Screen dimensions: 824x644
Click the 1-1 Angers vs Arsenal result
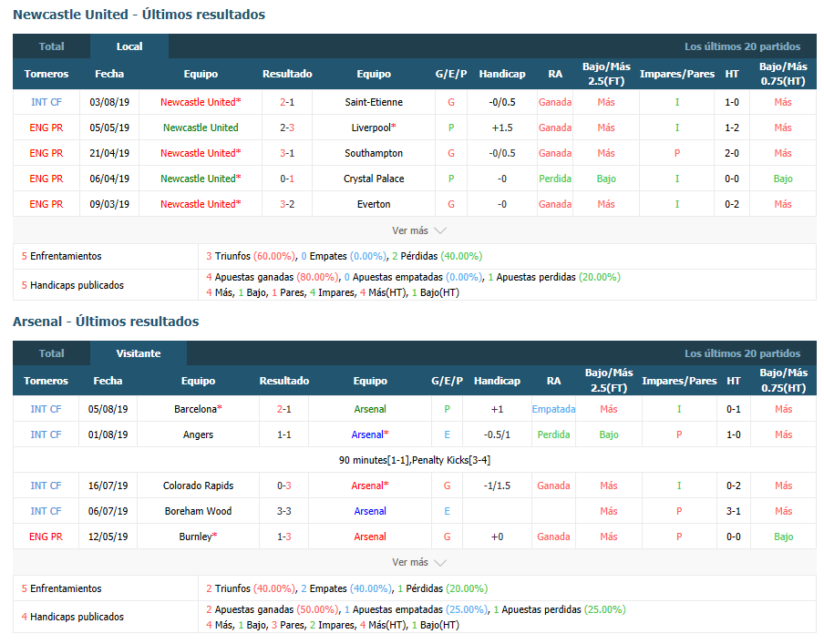click(283, 434)
